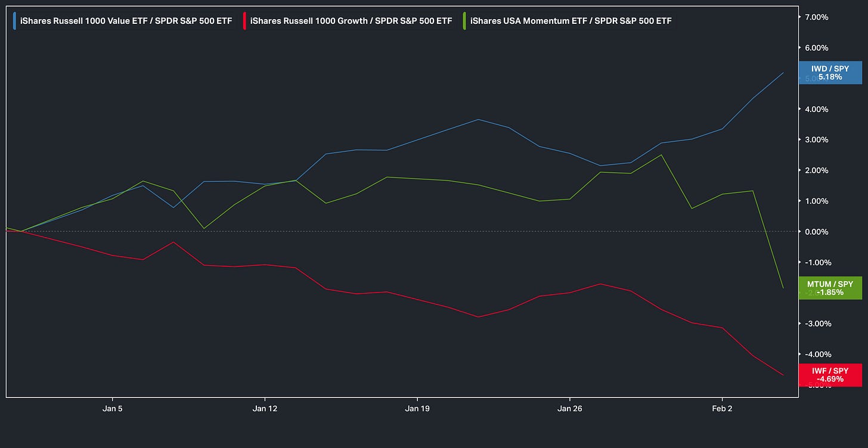Click the Jan 26 date label
868x448 pixels.
click(569, 409)
